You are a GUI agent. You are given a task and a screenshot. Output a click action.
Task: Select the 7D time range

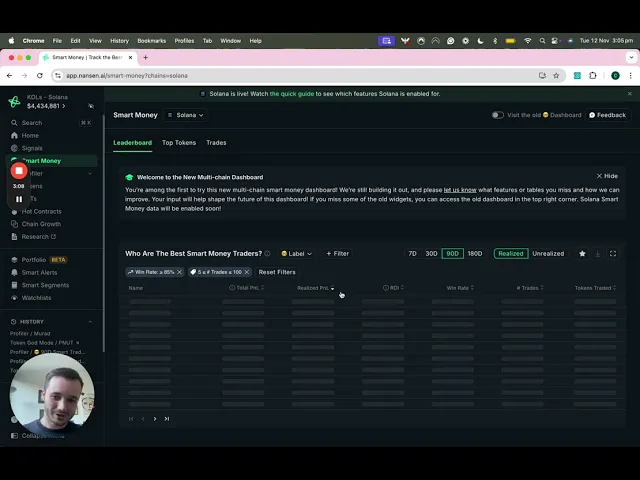pos(412,254)
